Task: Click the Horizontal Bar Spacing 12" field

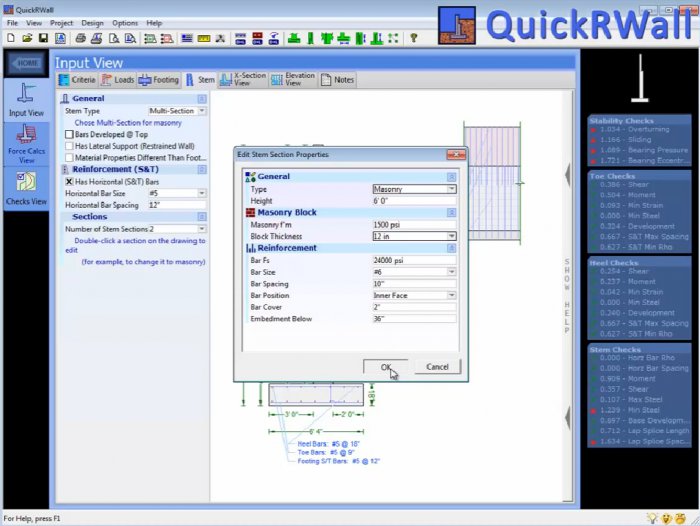Action: 177,205
